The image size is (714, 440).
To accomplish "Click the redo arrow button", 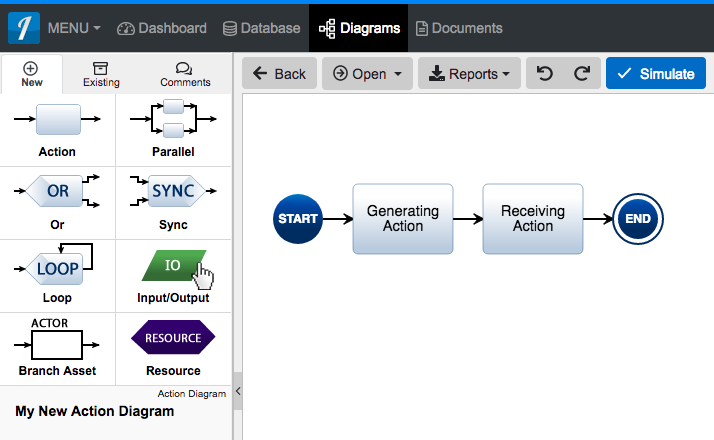I will tap(581, 74).
